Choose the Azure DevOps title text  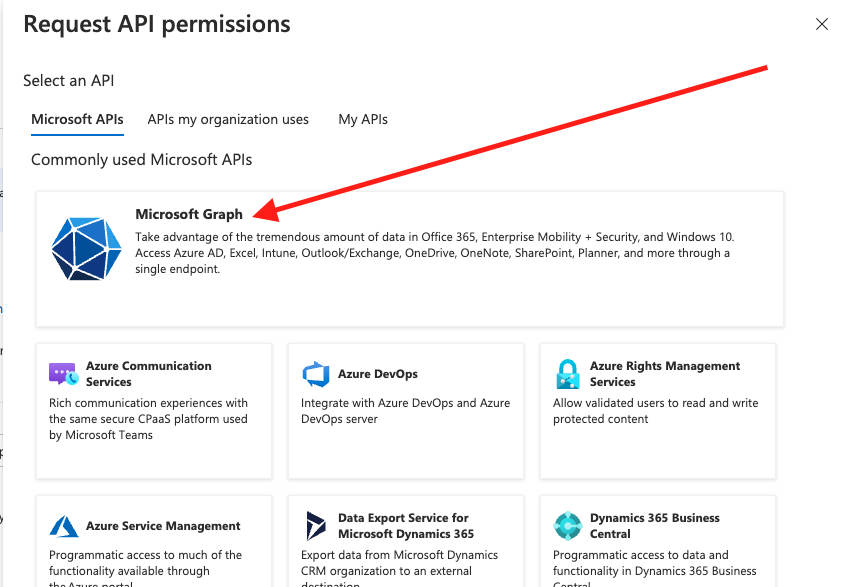point(378,374)
